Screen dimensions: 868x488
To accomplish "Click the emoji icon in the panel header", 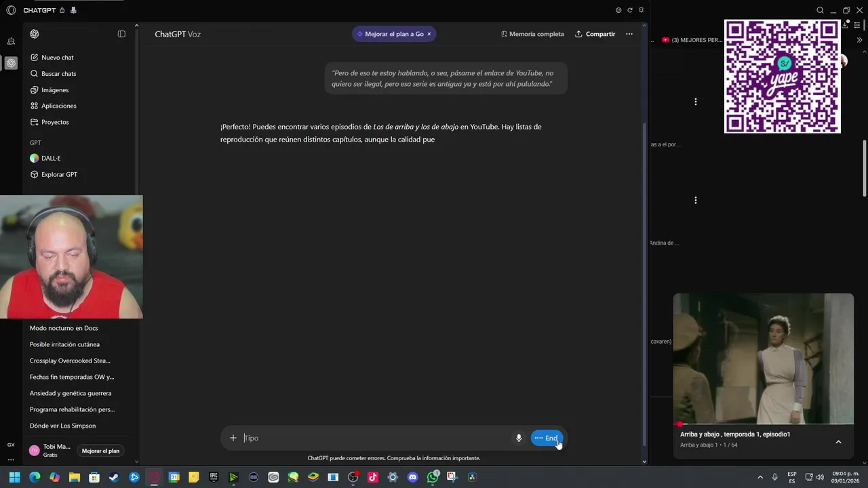I will point(618,10).
